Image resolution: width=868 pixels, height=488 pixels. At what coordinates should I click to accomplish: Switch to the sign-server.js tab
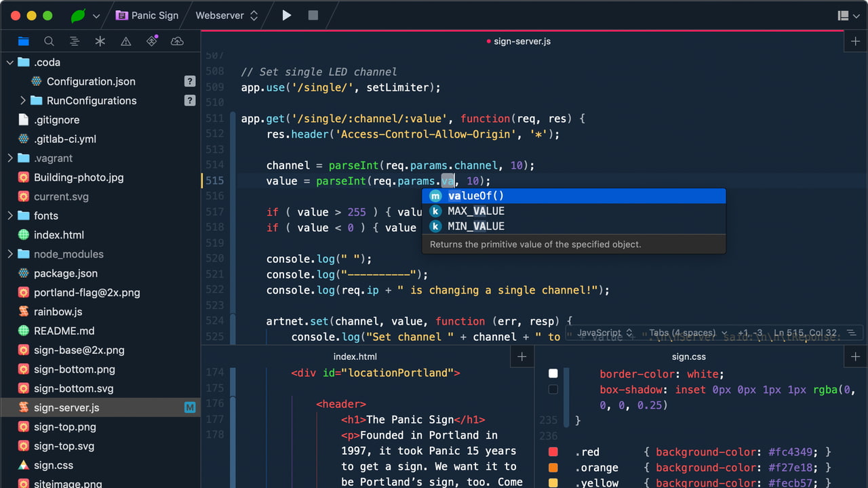point(521,41)
